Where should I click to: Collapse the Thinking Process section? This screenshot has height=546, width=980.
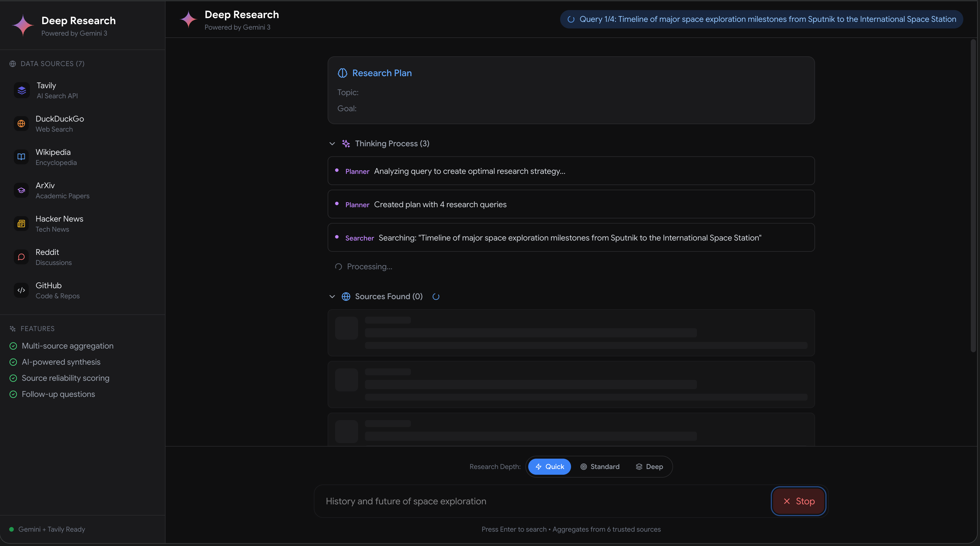coord(332,144)
